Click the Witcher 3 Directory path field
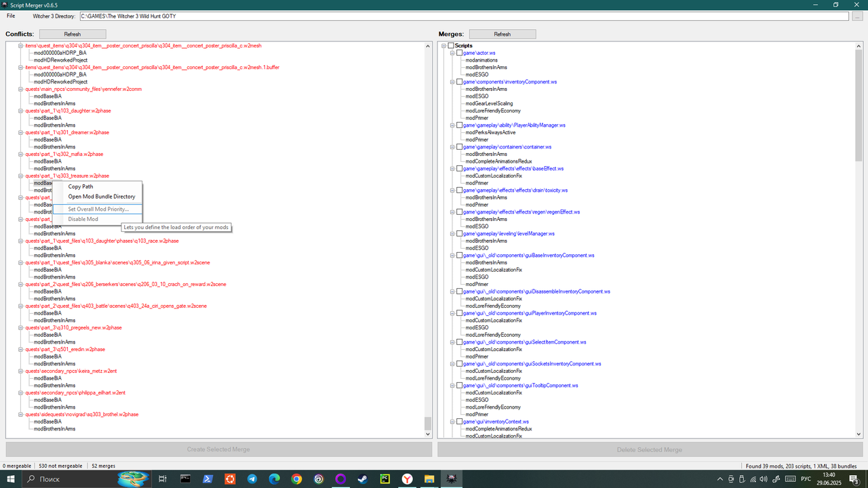The width and height of the screenshot is (868, 488). tap(465, 16)
